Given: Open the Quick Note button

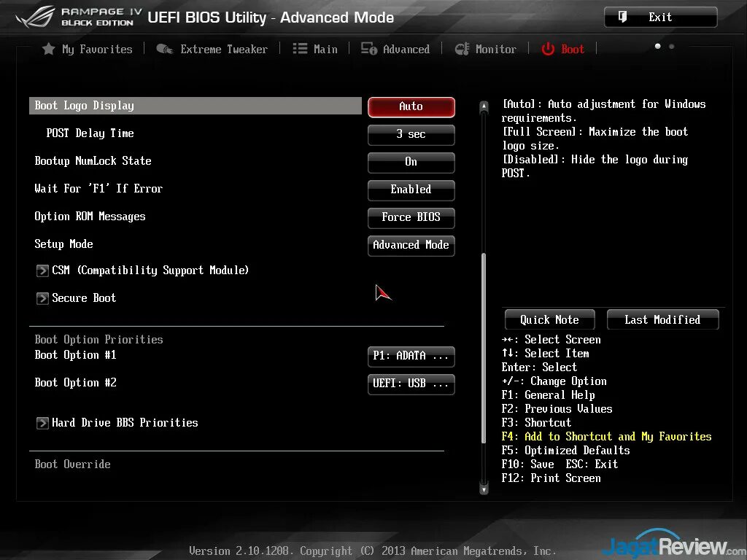Looking at the screenshot, I should [x=550, y=319].
